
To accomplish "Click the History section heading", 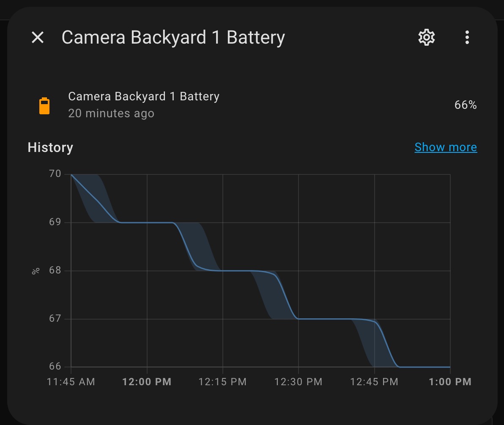I will click(50, 147).
